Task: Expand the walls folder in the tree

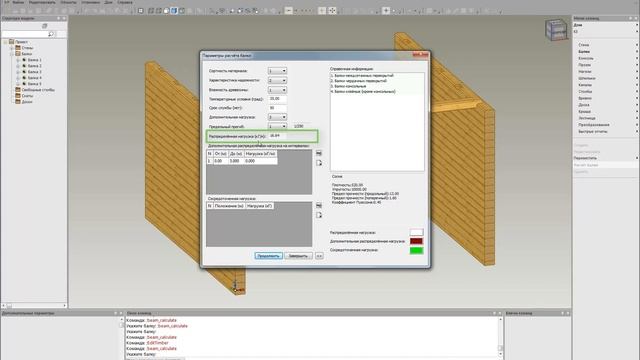Action: 12,48
